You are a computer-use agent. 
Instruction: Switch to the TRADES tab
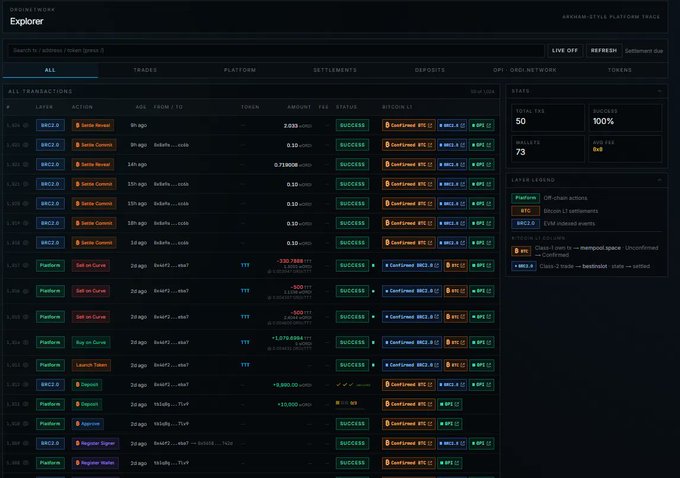145,70
